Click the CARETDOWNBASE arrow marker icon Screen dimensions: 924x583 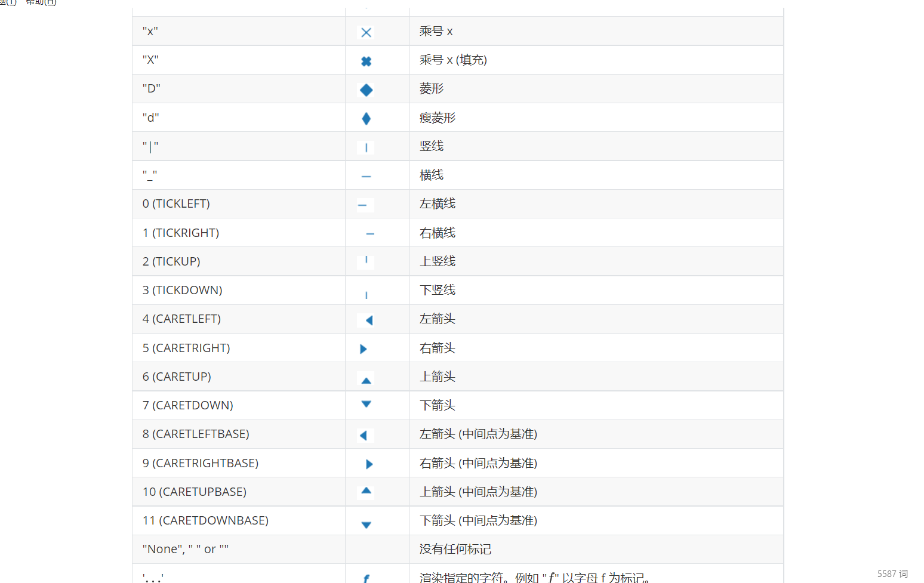366,525
